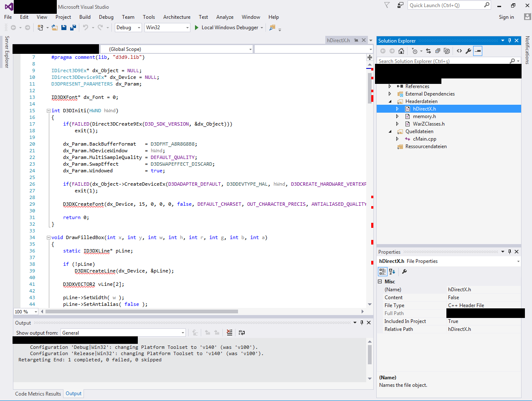
Task: Click View Code icon in Solution Explorer
Action: click(459, 51)
